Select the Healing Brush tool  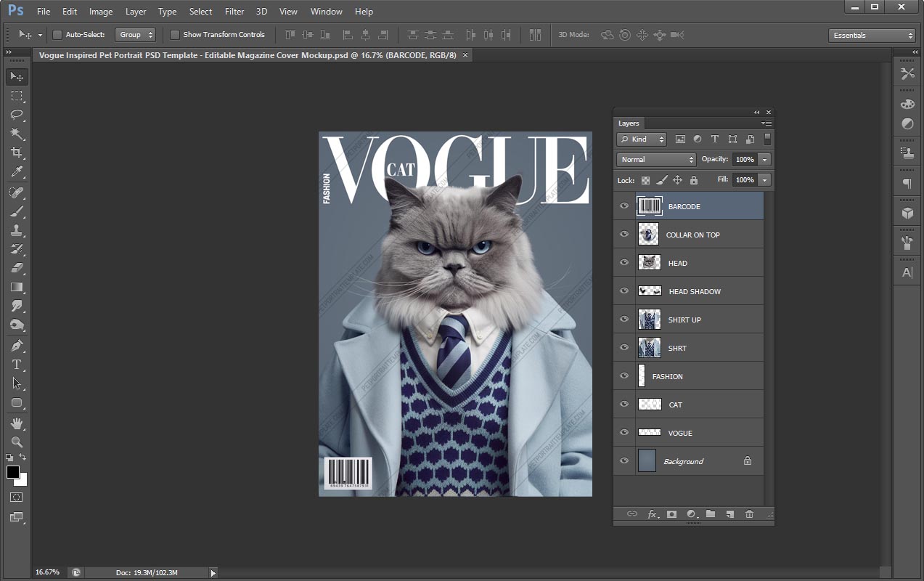click(16, 192)
